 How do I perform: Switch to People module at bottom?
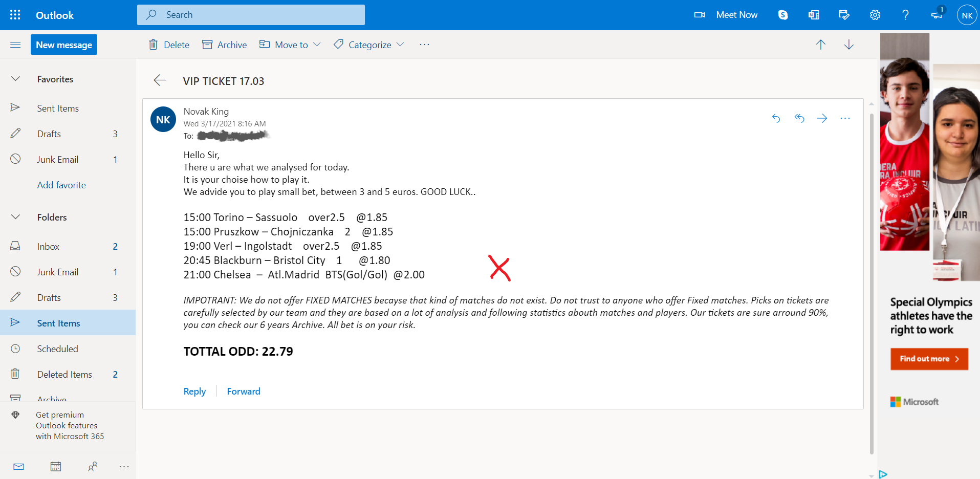pyautogui.click(x=93, y=466)
